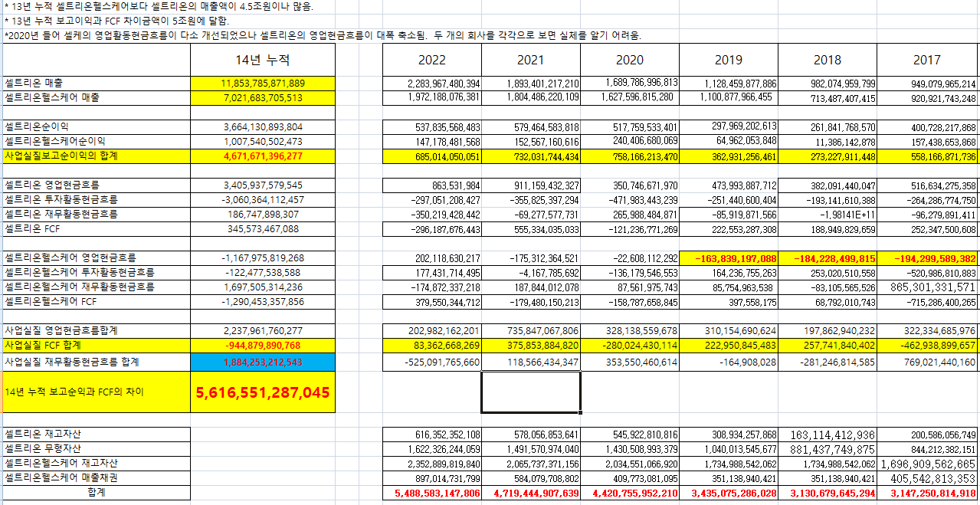
Task: Click the 2018 intangible assets cell 881,437,749,875
Action: (x=828, y=448)
